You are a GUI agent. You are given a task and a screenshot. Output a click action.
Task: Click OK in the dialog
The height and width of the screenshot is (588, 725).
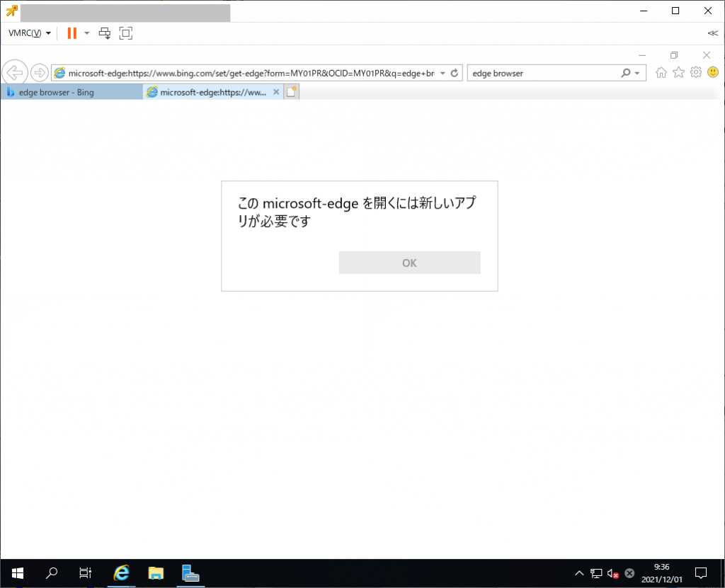(409, 263)
